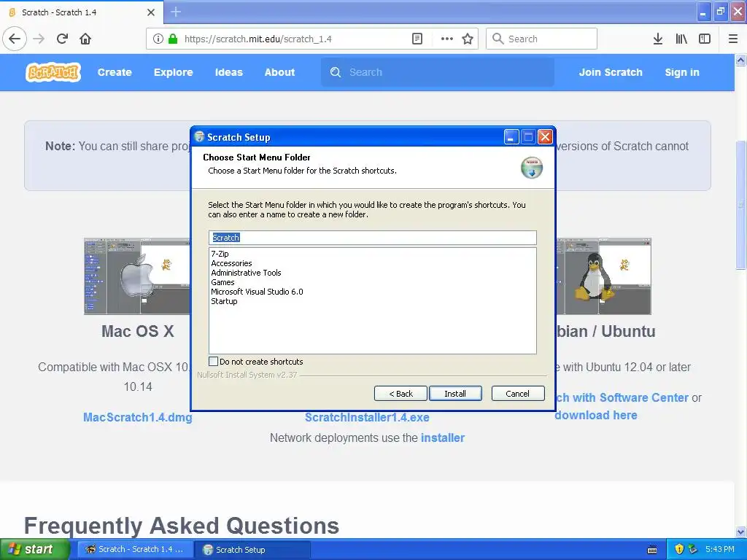
Task: Click the Start Menu folder name field
Action: pos(373,238)
